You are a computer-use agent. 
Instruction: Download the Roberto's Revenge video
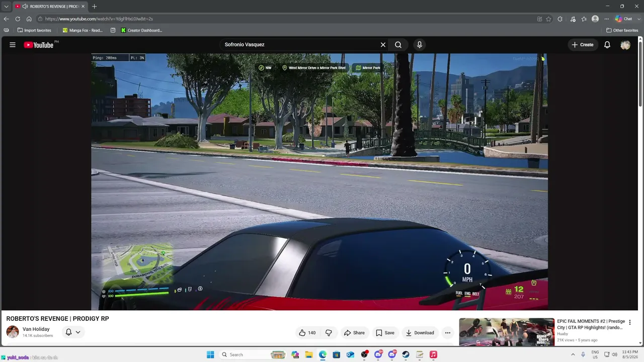pos(420,333)
